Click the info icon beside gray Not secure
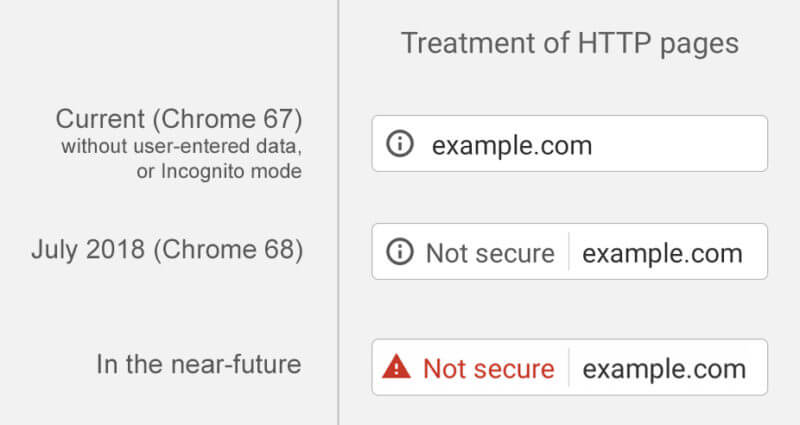The width and height of the screenshot is (800, 425). pyautogui.click(x=399, y=252)
